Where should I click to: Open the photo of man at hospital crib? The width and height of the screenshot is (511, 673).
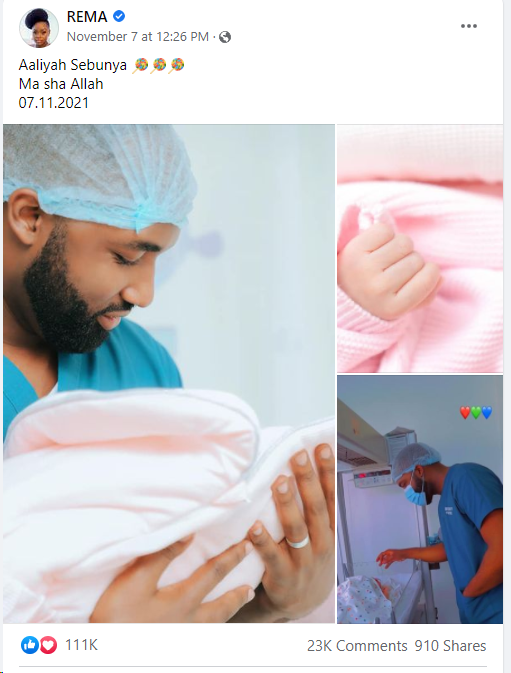420,500
